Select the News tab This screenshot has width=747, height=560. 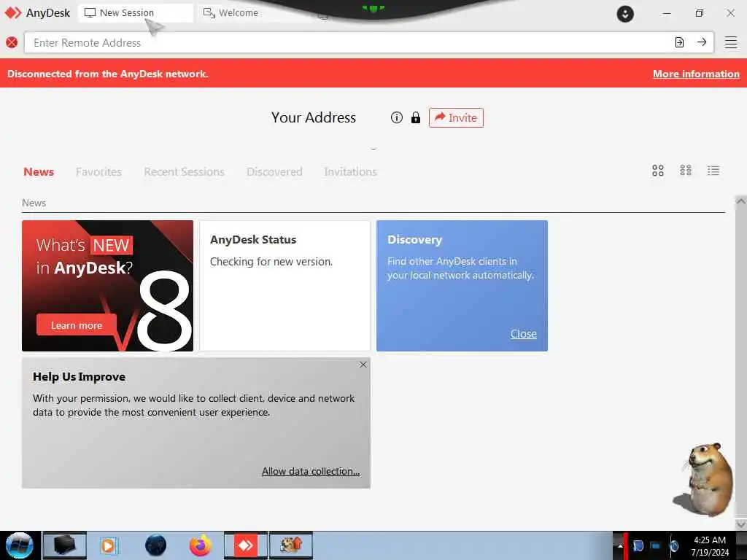click(x=39, y=172)
